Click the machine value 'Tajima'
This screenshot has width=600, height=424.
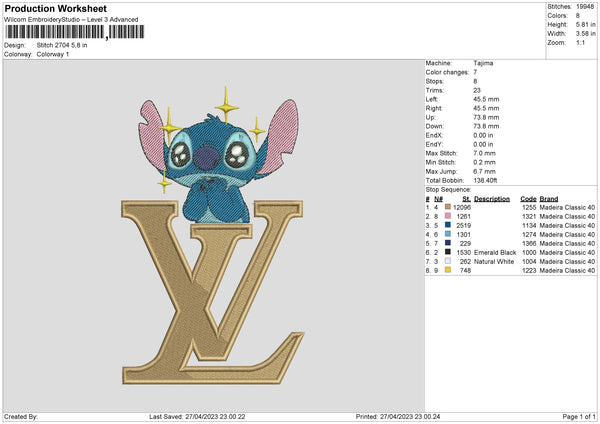pos(483,63)
